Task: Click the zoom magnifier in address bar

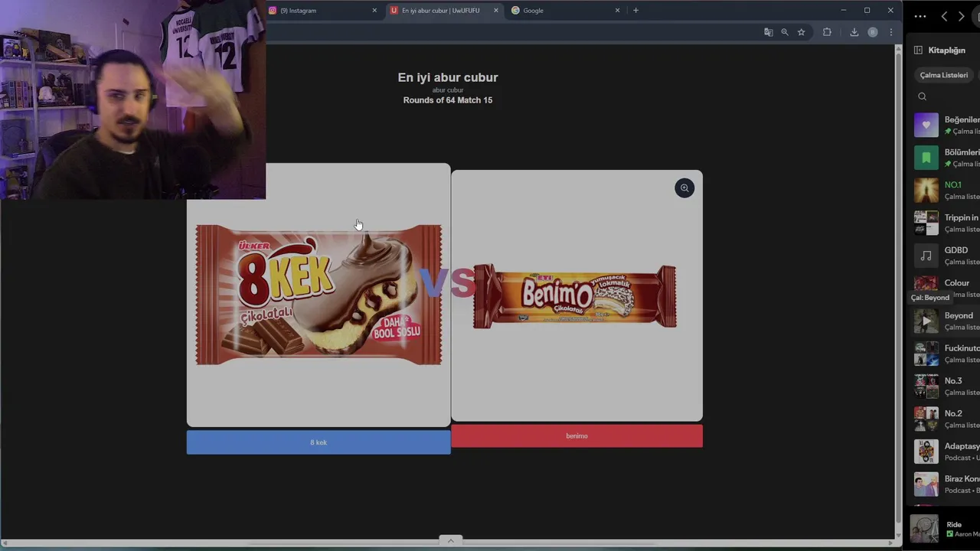Action: click(x=785, y=32)
